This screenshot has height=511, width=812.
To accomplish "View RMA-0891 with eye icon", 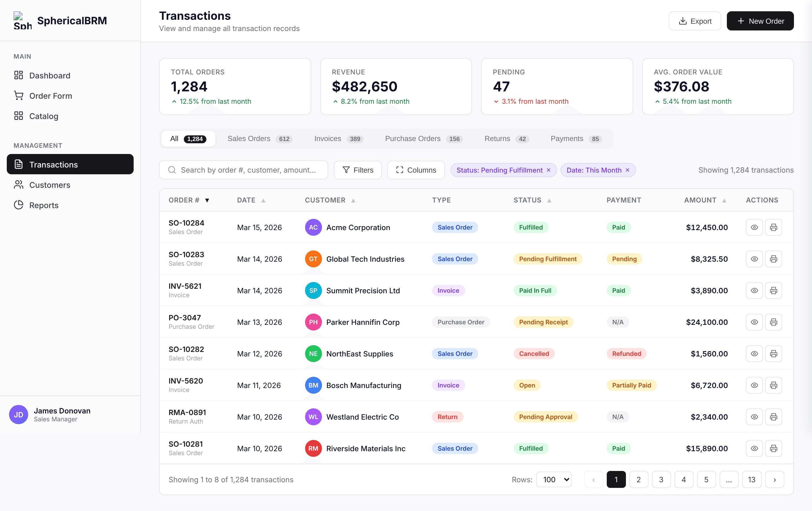I will (754, 417).
